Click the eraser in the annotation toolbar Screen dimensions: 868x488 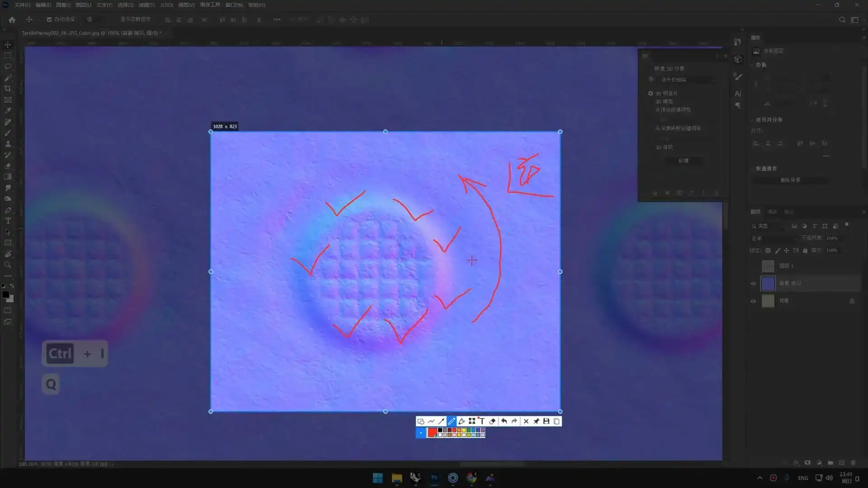tap(492, 421)
